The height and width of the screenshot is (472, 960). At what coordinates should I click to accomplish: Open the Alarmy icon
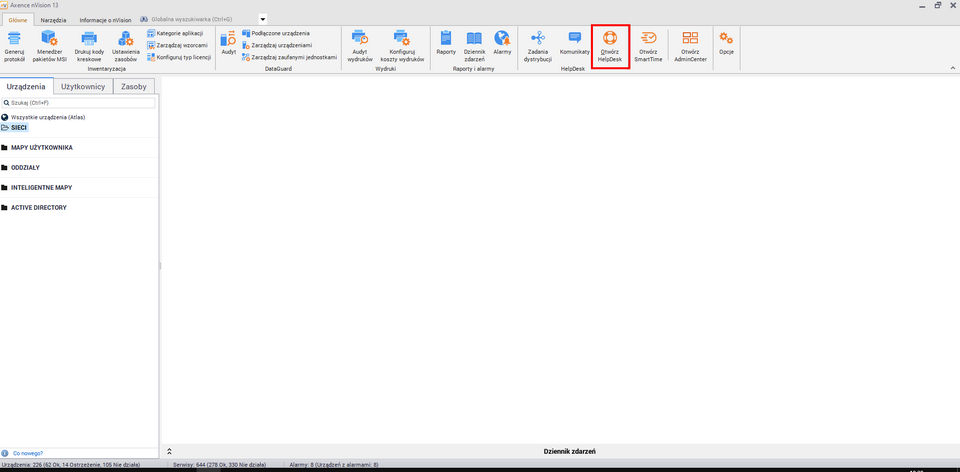502,43
